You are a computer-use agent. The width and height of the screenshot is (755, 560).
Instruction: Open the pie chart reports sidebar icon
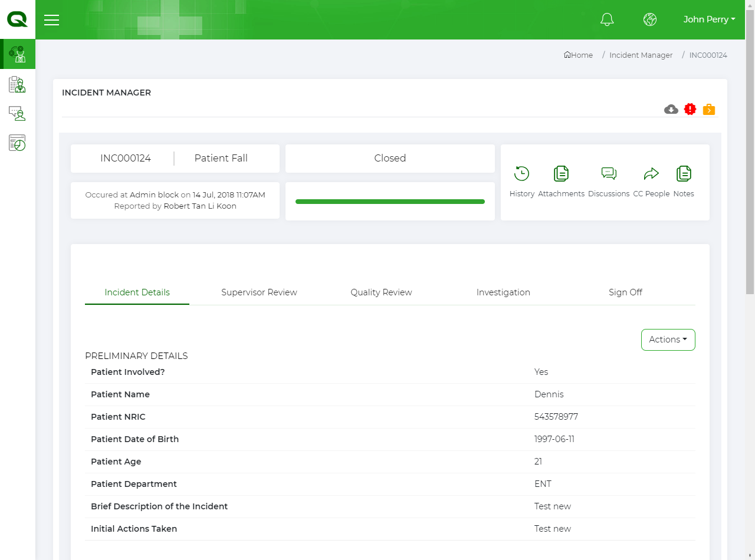click(17, 143)
